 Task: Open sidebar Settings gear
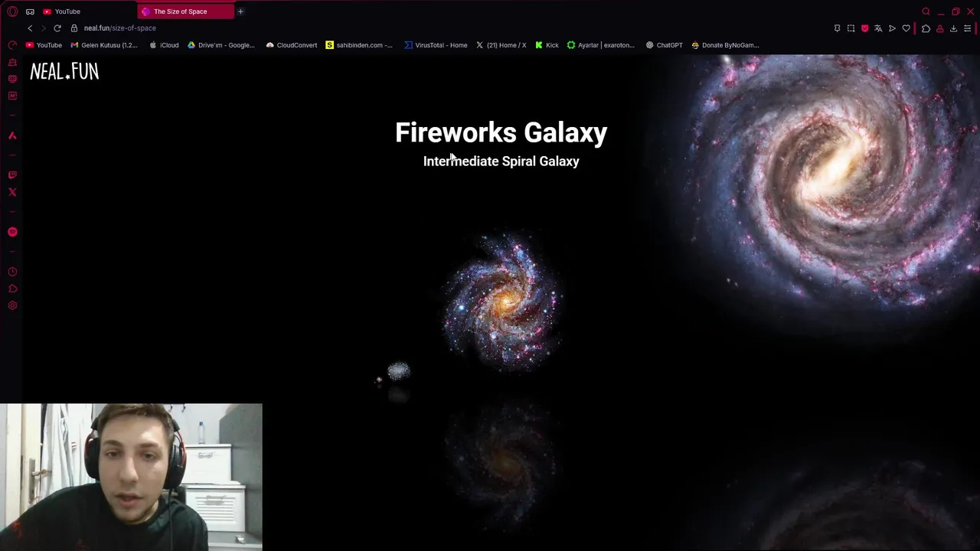(12, 305)
